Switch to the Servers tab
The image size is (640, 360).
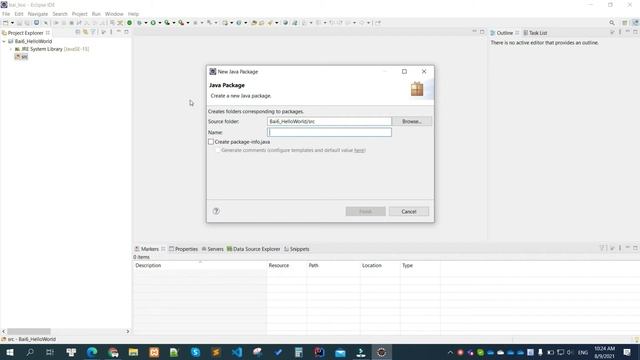click(x=213, y=249)
